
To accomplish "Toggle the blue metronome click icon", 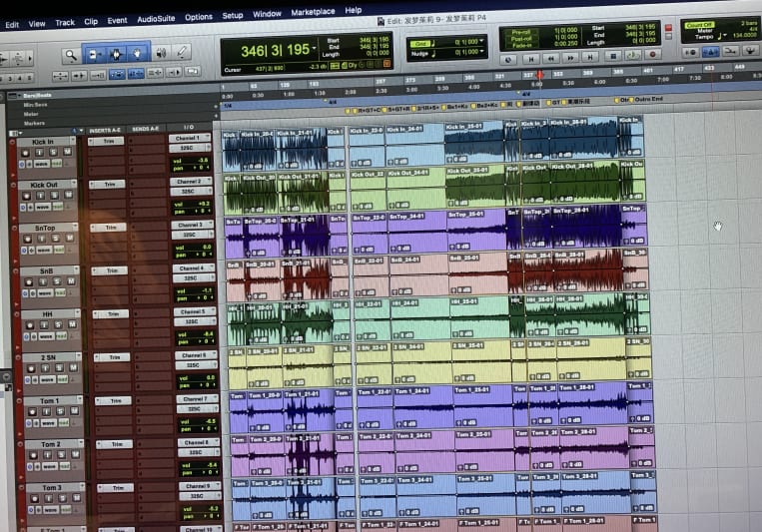I will [710, 52].
